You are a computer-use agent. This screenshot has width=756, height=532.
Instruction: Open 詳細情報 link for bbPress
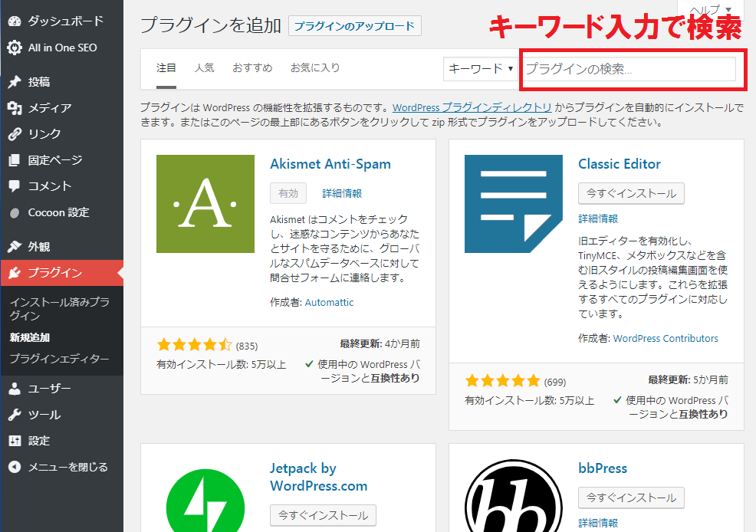598,523
